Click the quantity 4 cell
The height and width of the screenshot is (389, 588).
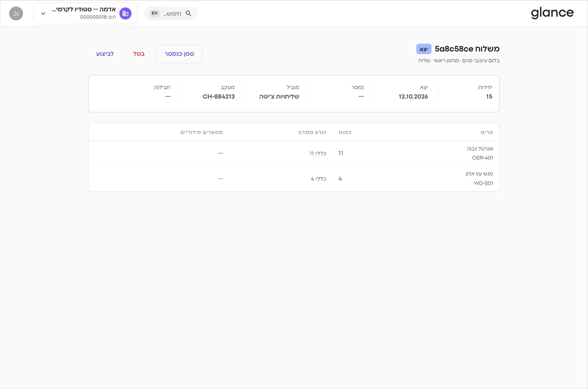(340, 179)
